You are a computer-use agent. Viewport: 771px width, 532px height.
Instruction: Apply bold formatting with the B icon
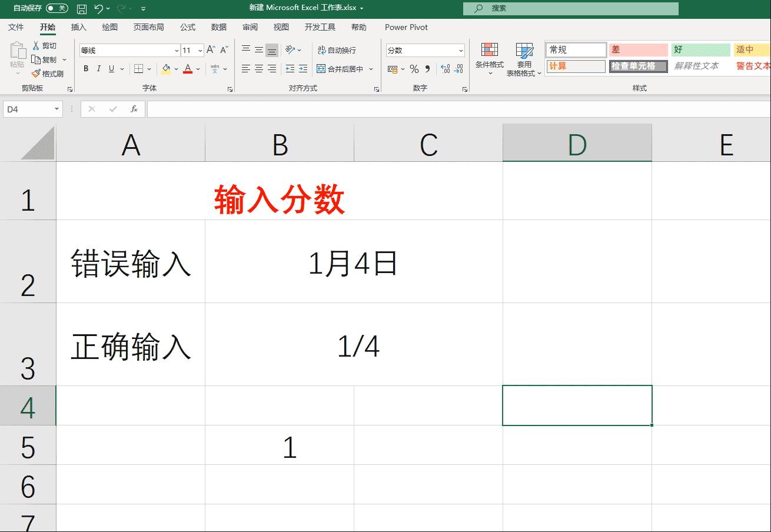click(x=85, y=69)
